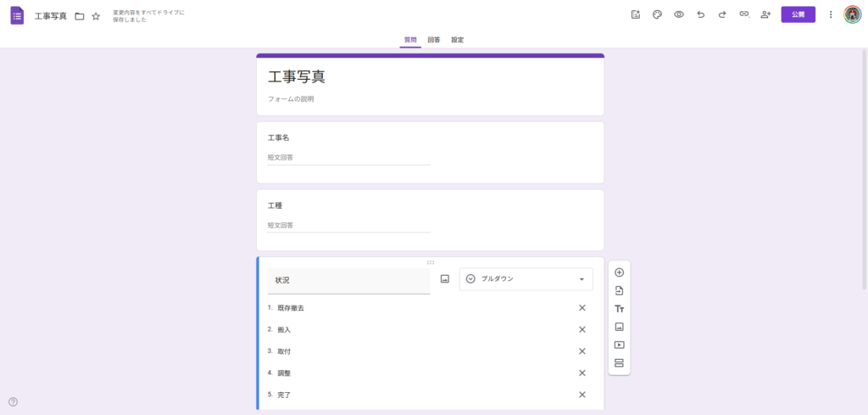Click the import questions icon

click(619, 290)
